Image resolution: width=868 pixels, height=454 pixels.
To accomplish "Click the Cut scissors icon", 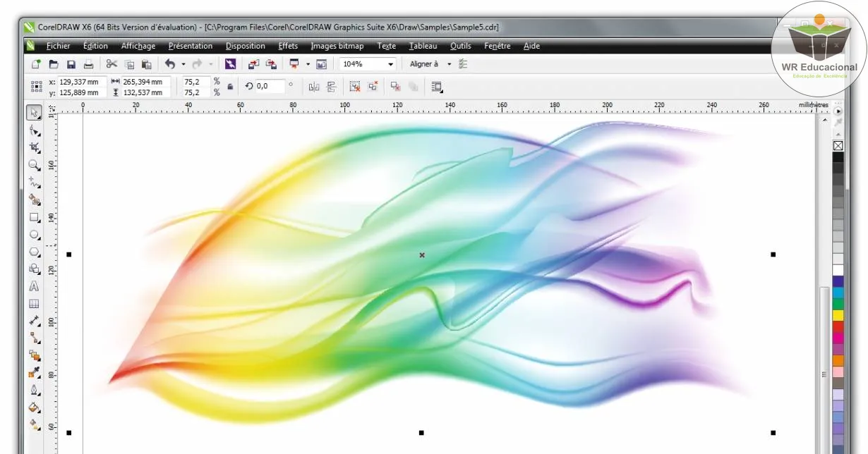I will 111,64.
